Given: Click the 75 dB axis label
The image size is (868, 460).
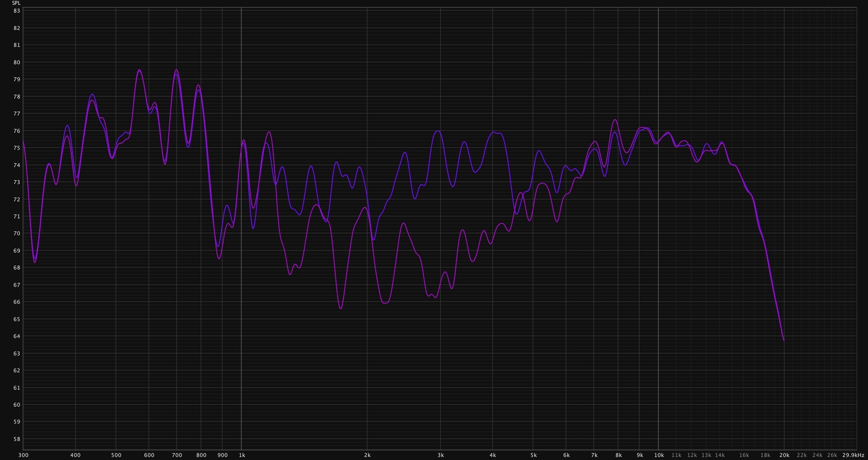Looking at the screenshot, I should pos(17,148).
